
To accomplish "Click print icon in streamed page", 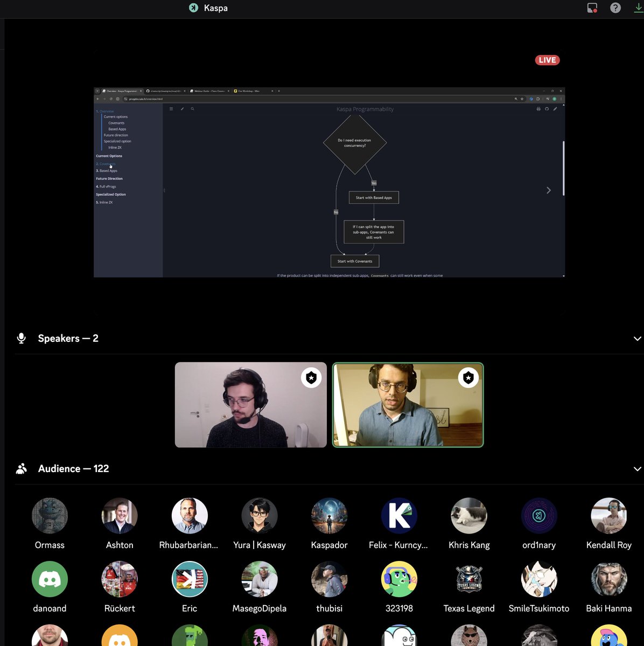I will coord(538,109).
